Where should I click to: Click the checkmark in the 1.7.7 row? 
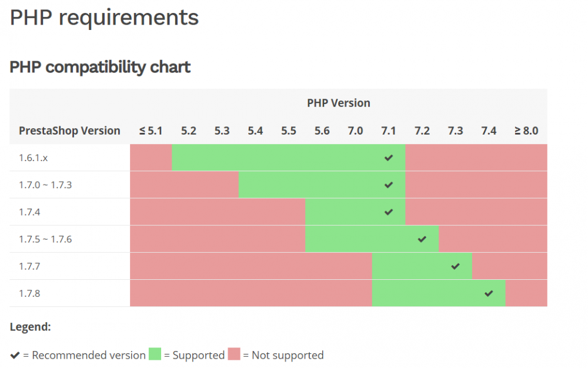[455, 266]
